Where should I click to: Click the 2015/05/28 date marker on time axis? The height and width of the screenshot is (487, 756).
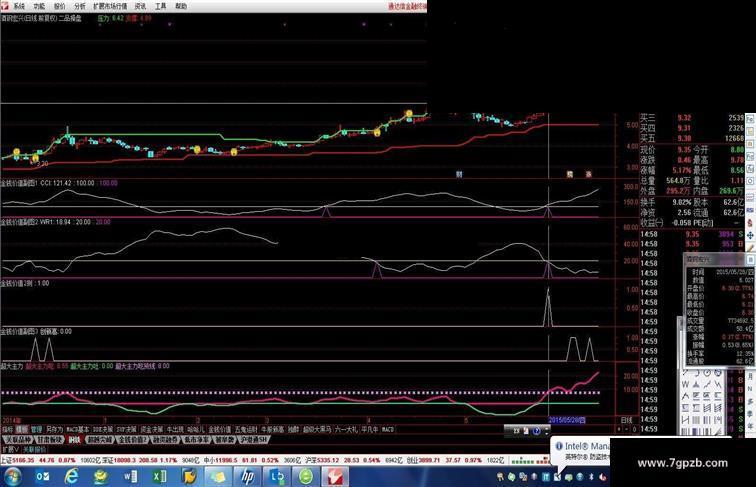[x=567, y=420]
